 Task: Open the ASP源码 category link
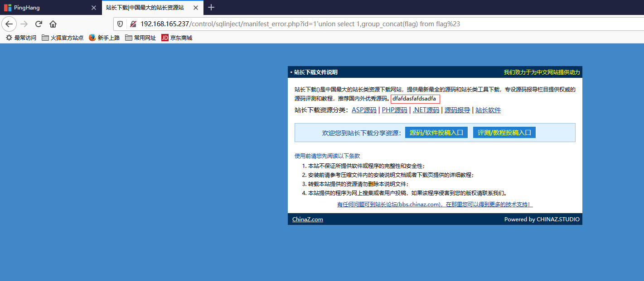pos(364,110)
